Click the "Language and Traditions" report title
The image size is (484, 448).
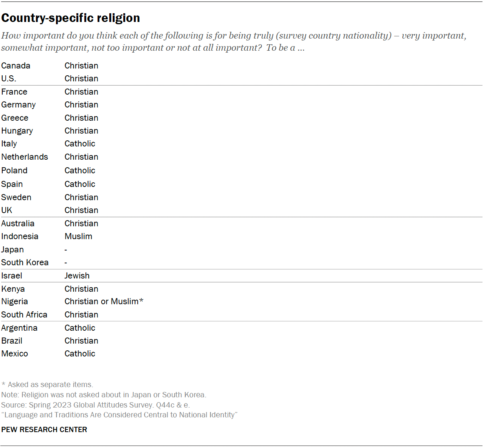(119, 415)
